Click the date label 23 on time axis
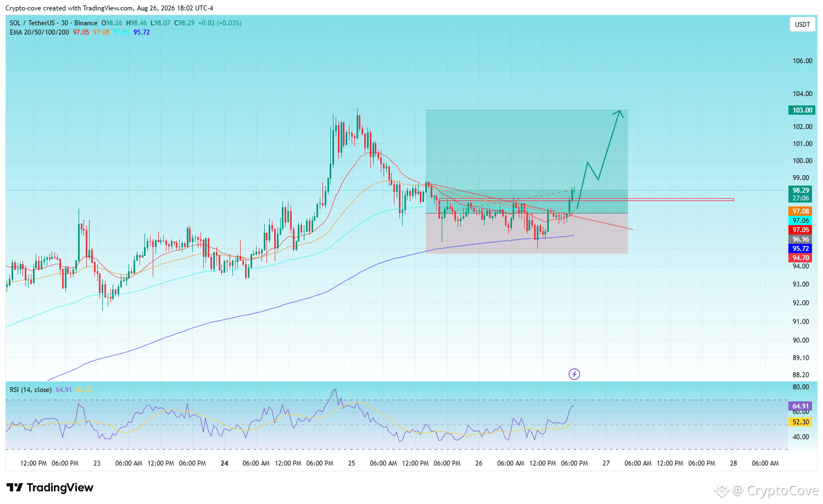823x504 pixels. 97,463
